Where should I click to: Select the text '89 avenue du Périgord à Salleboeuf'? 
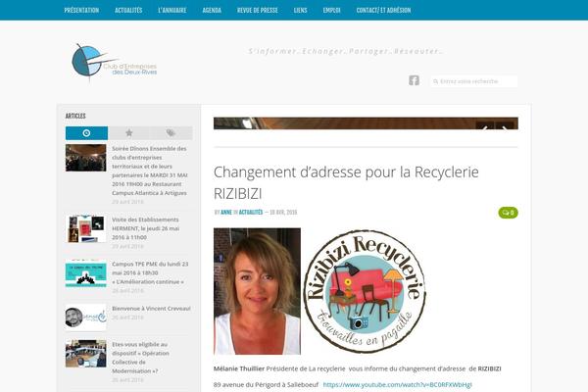click(266, 385)
